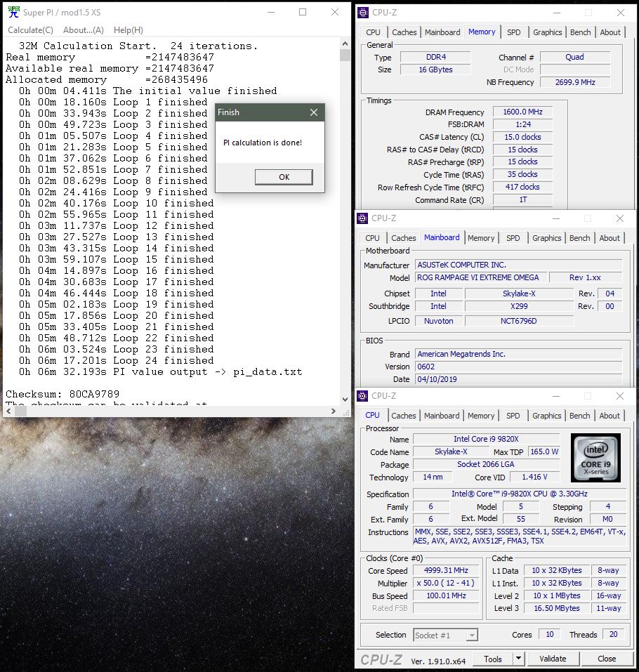Click the Multiplier value x 50.0 ( 12 - 41 )
This screenshot has width=639, height=672.
[446, 584]
